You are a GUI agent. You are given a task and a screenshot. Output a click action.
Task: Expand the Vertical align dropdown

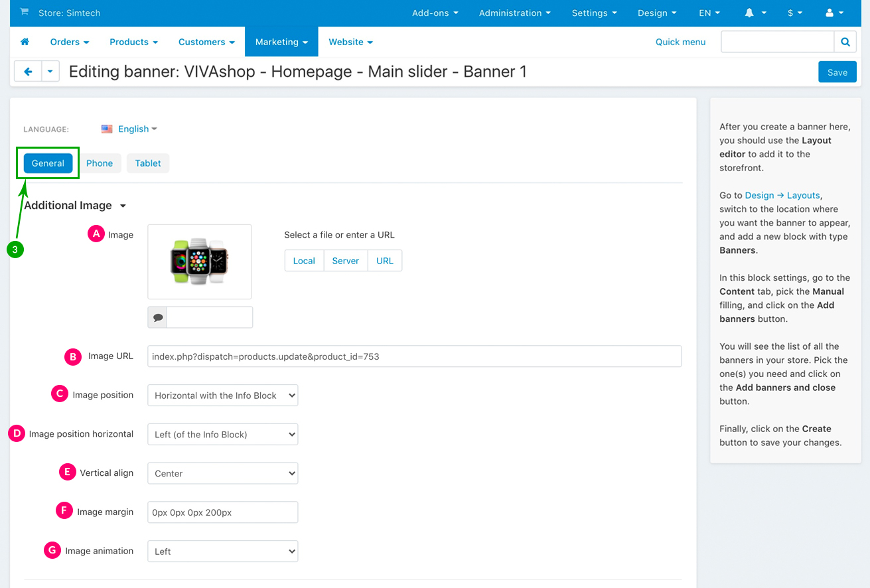[x=222, y=474]
